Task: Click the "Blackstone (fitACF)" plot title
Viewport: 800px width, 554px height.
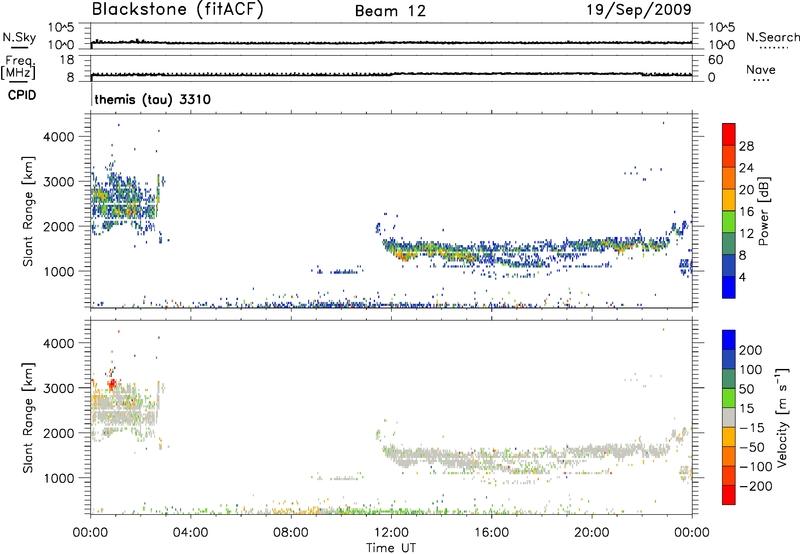Action: click(178, 10)
